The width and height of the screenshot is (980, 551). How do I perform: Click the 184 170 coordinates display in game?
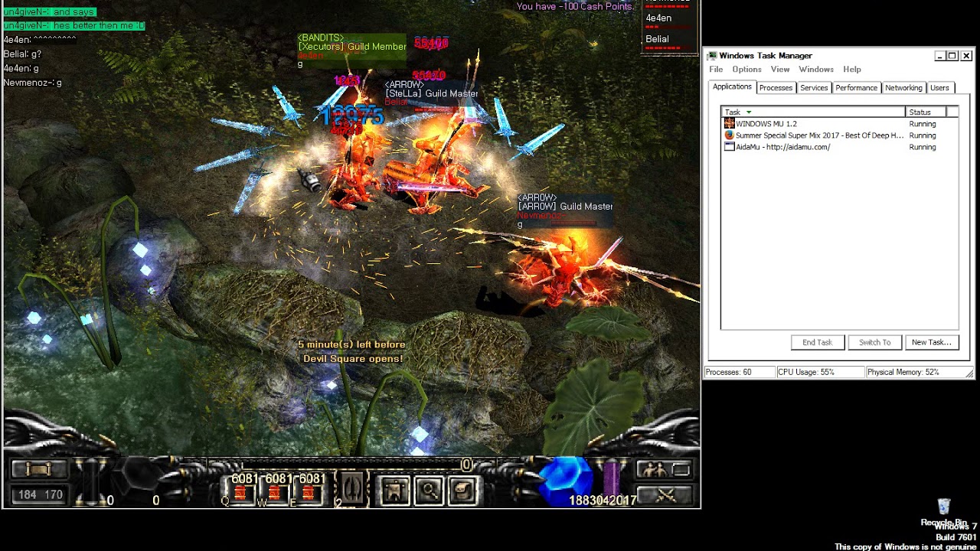[x=41, y=494]
